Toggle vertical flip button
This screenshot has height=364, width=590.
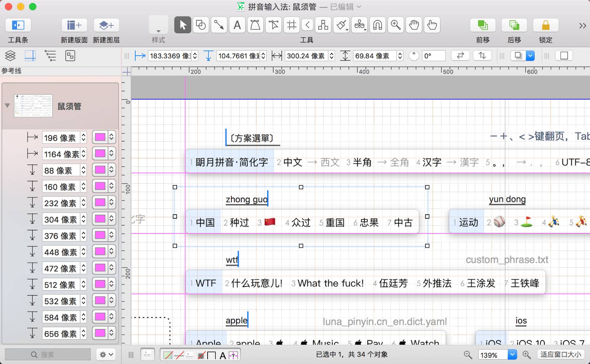[x=482, y=56]
